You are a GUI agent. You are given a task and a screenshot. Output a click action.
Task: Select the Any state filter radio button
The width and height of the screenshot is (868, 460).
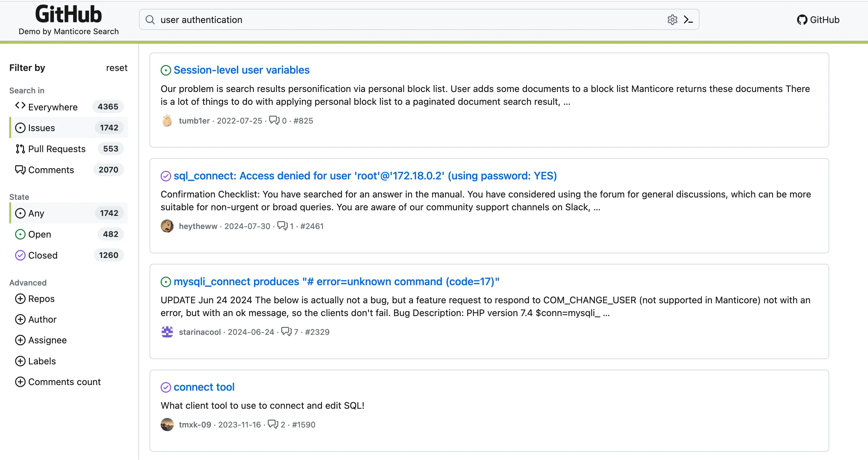tap(21, 213)
